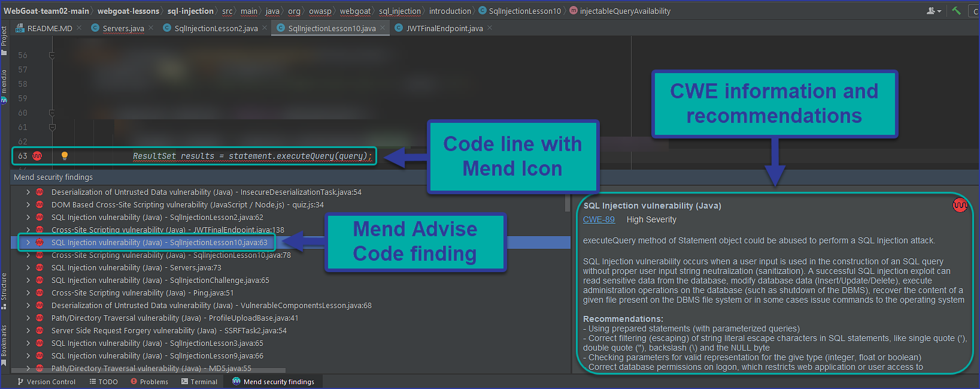
Task: Expand the SqlInjectionLesson10.java:63 finding
Action: coord(28,243)
